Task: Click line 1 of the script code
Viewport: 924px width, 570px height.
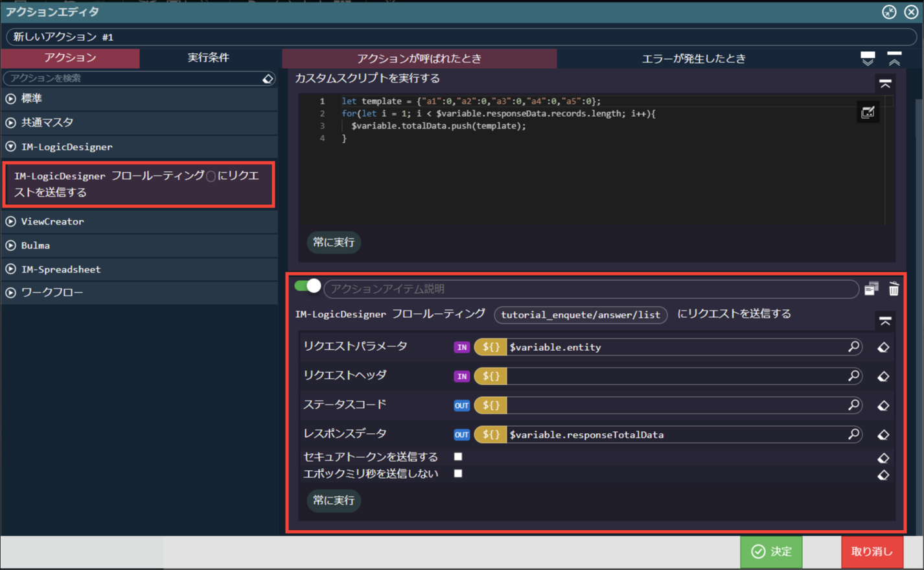Action: coord(471,101)
